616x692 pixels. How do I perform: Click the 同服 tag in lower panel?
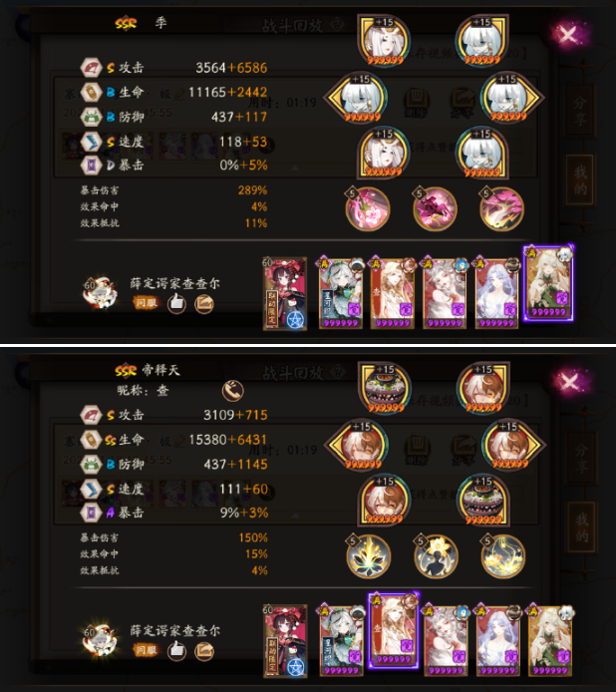(x=147, y=650)
